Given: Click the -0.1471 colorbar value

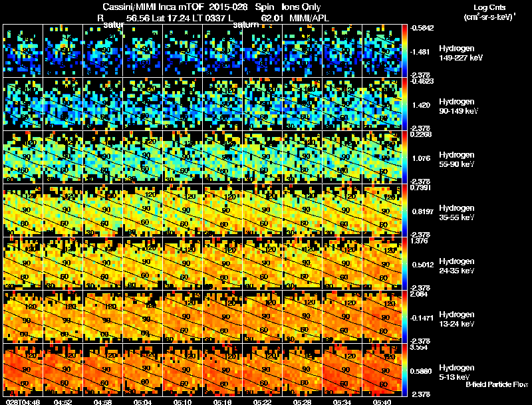Looking at the screenshot, I should 422,318.
